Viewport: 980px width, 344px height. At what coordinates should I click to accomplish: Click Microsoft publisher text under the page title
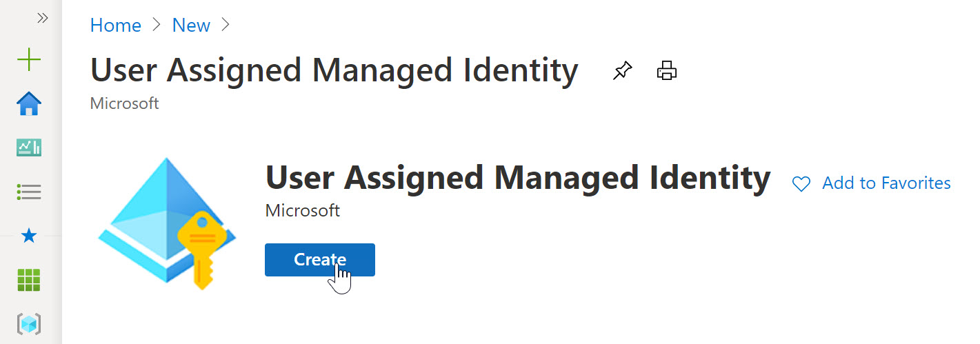point(124,103)
